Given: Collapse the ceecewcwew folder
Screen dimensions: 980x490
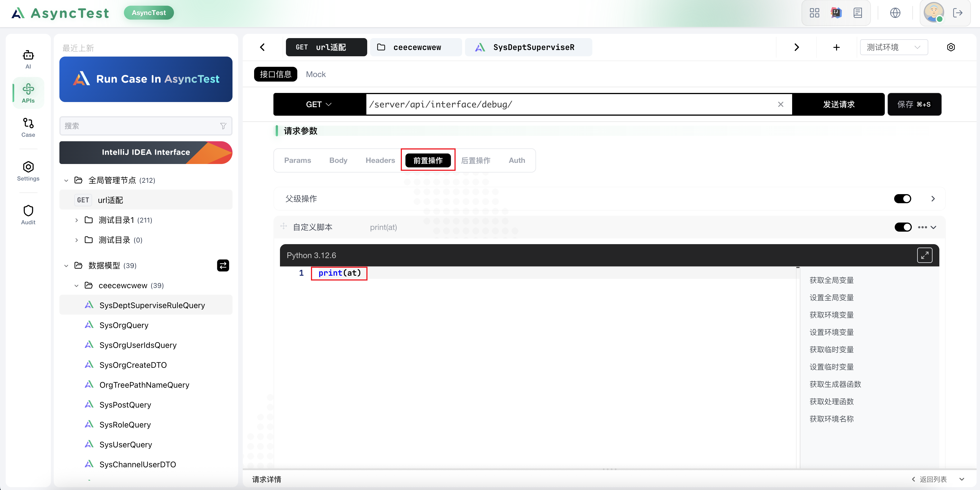Looking at the screenshot, I should pos(76,285).
